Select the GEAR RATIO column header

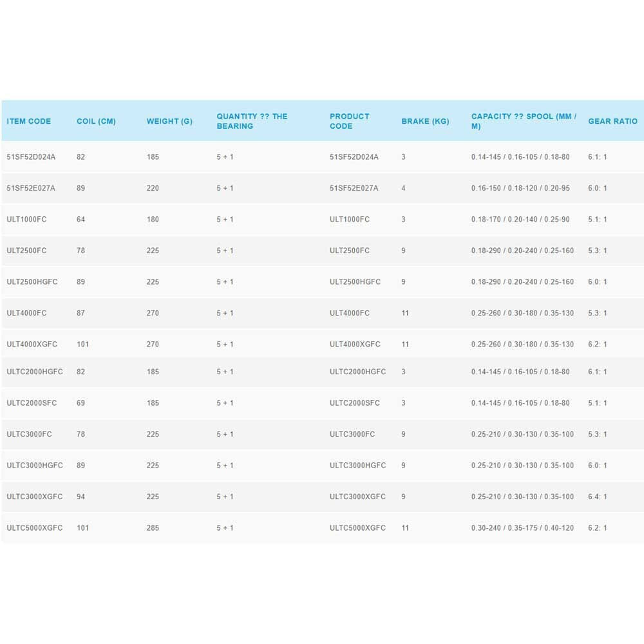pyautogui.click(x=612, y=121)
